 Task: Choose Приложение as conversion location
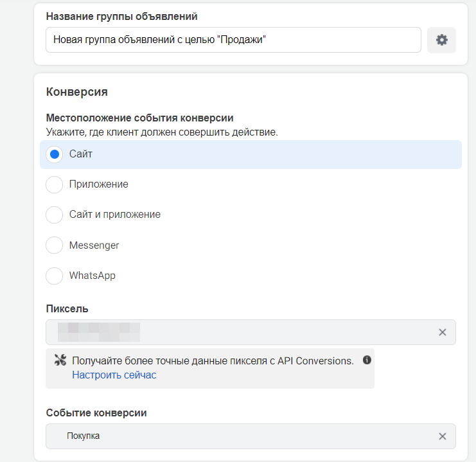pyautogui.click(x=55, y=184)
